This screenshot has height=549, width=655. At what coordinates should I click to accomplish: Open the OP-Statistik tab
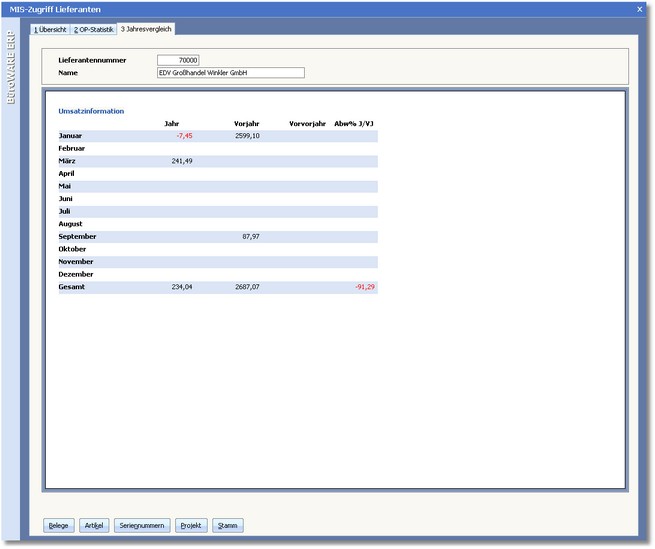point(93,29)
